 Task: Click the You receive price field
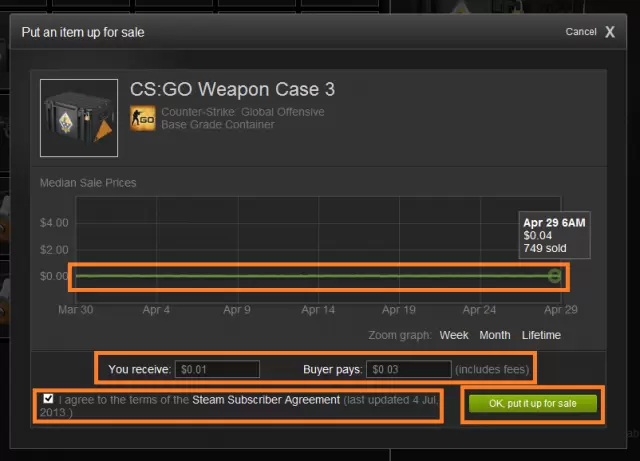coord(218,370)
